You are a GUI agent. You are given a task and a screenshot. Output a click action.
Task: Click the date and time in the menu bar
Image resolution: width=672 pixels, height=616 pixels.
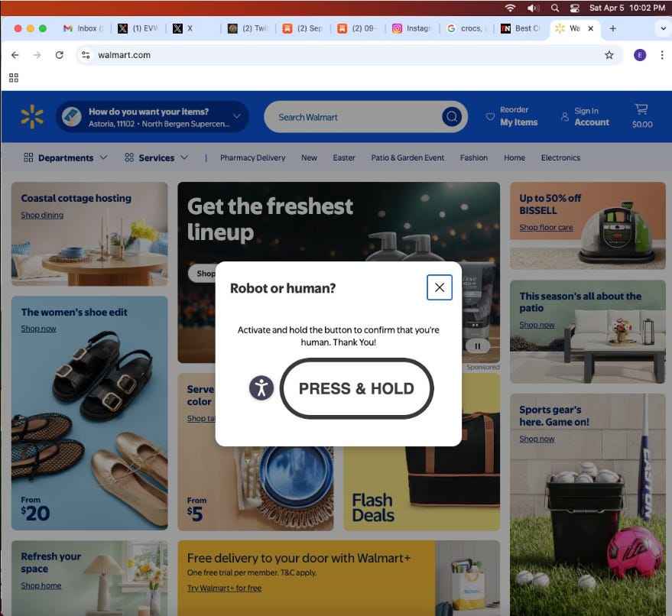[627, 8]
